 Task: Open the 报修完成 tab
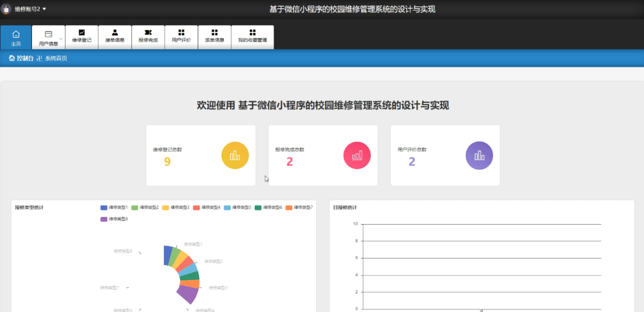point(148,37)
